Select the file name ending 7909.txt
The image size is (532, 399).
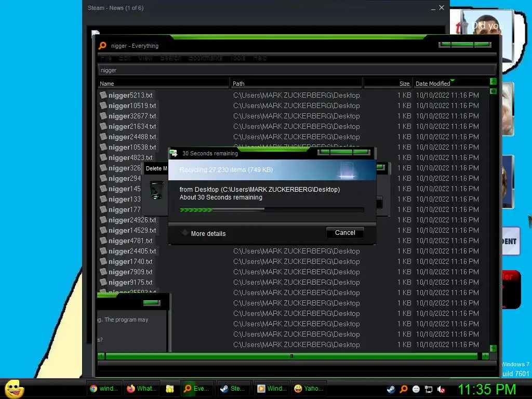[x=130, y=272]
